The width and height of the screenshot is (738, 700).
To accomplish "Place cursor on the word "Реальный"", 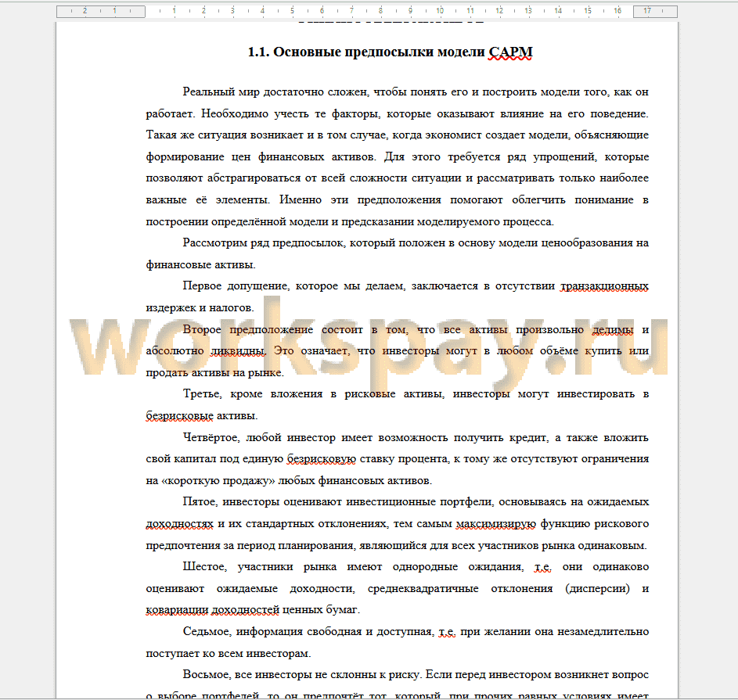I will click(x=207, y=92).
